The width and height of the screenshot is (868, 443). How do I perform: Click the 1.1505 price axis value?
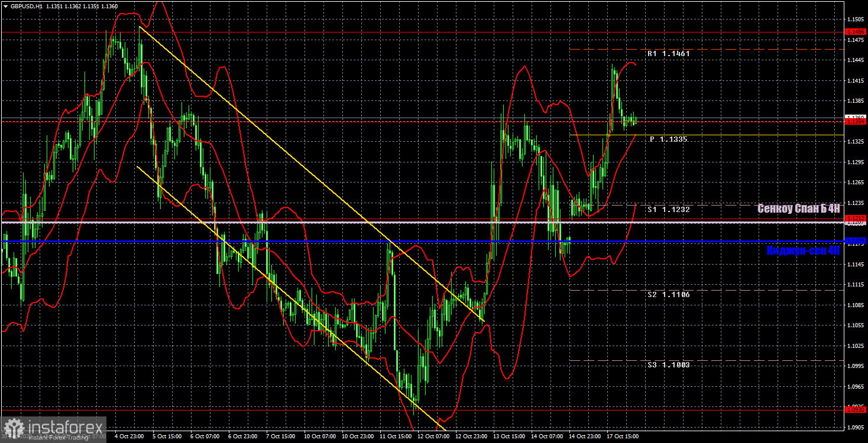coord(856,19)
